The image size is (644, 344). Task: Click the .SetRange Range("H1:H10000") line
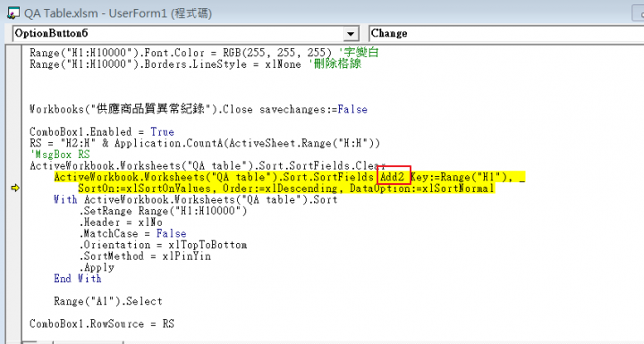click(x=164, y=211)
